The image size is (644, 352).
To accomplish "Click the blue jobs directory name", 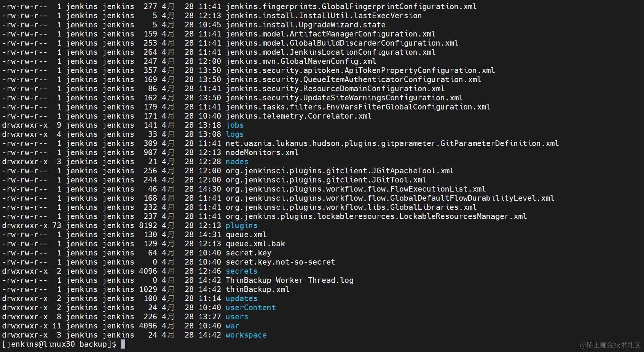I will [234, 125].
